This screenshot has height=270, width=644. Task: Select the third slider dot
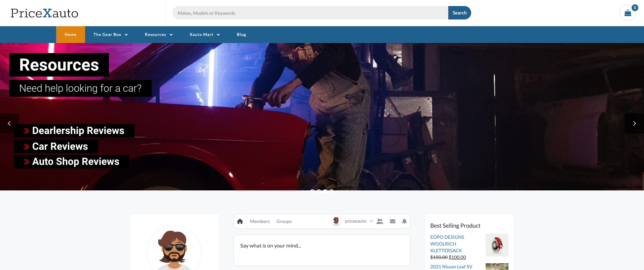point(325,192)
